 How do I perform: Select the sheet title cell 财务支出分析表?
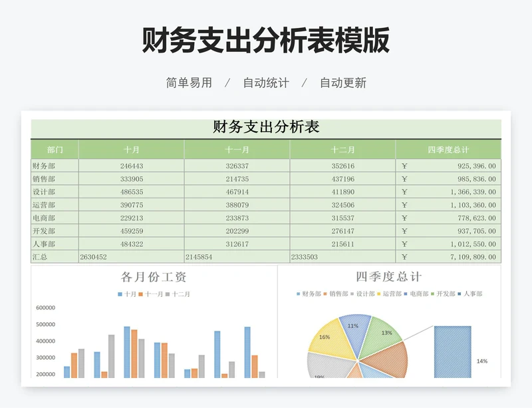(266, 127)
